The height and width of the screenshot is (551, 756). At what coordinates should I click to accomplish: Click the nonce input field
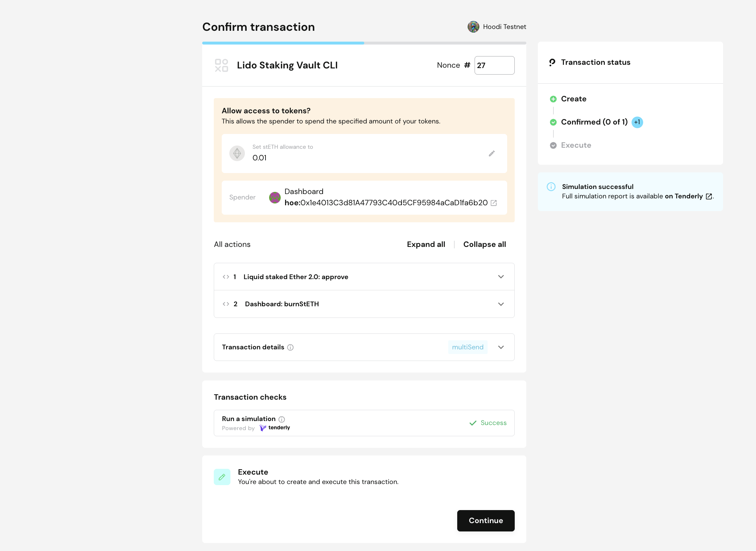494,65
